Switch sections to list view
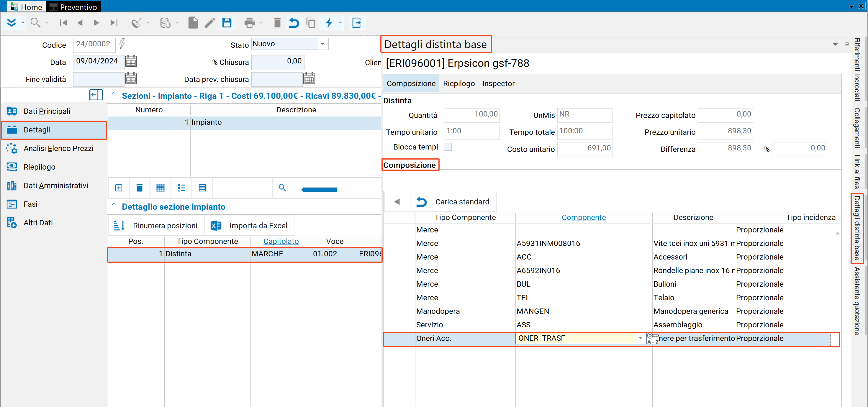The height and width of the screenshot is (407, 868). pos(181,188)
